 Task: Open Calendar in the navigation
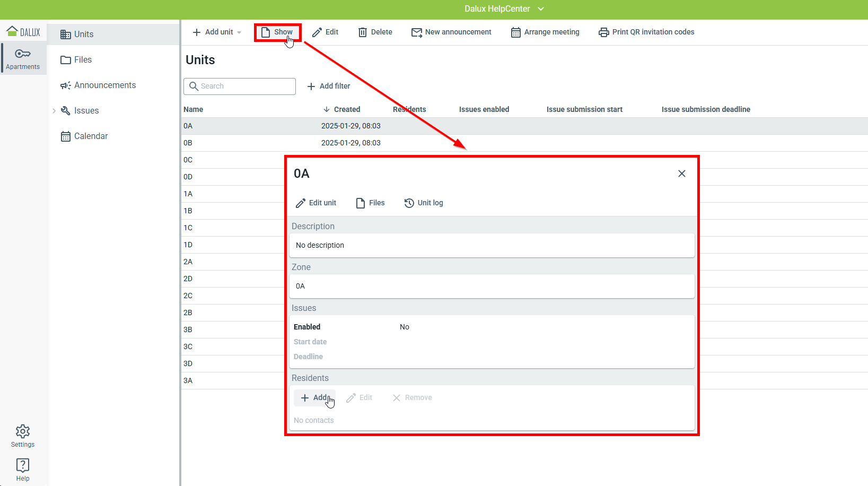pos(91,136)
